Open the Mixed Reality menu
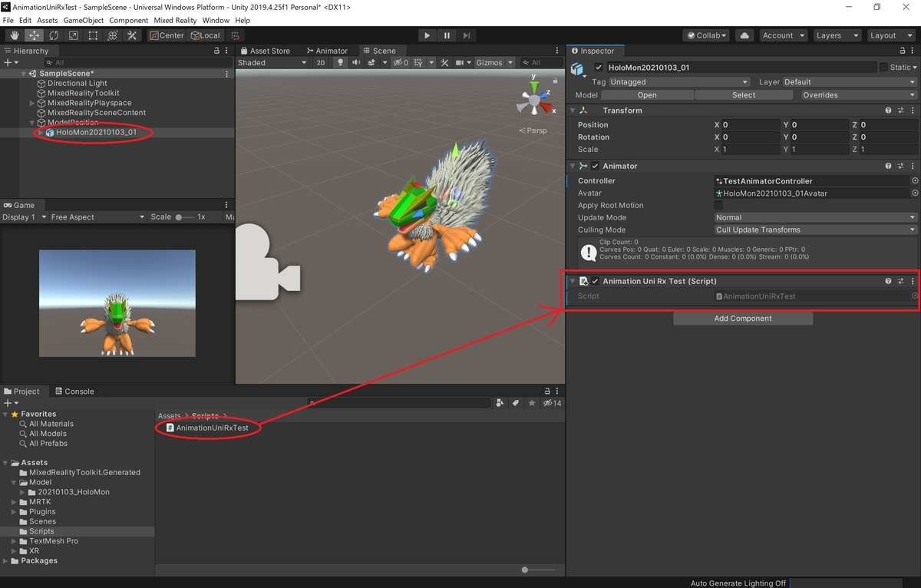Image resolution: width=921 pixels, height=588 pixels. click(x=175, y=20)
